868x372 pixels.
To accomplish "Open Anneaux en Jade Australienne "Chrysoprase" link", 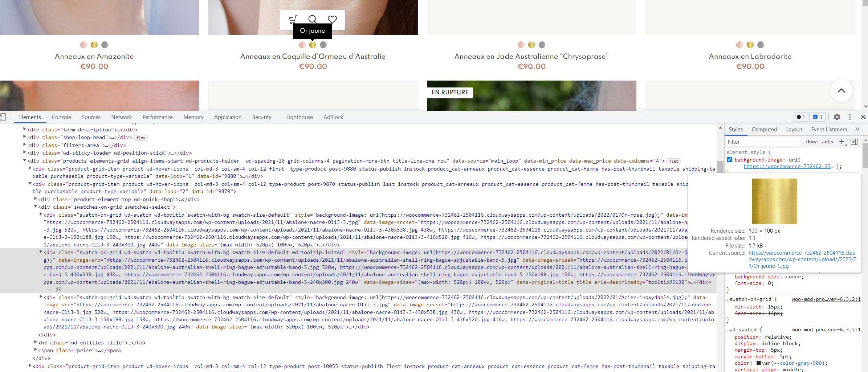I will coord(531,56).
